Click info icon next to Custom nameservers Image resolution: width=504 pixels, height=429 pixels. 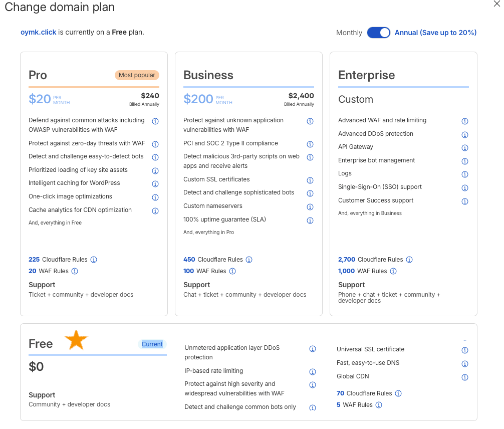(310, 207)
